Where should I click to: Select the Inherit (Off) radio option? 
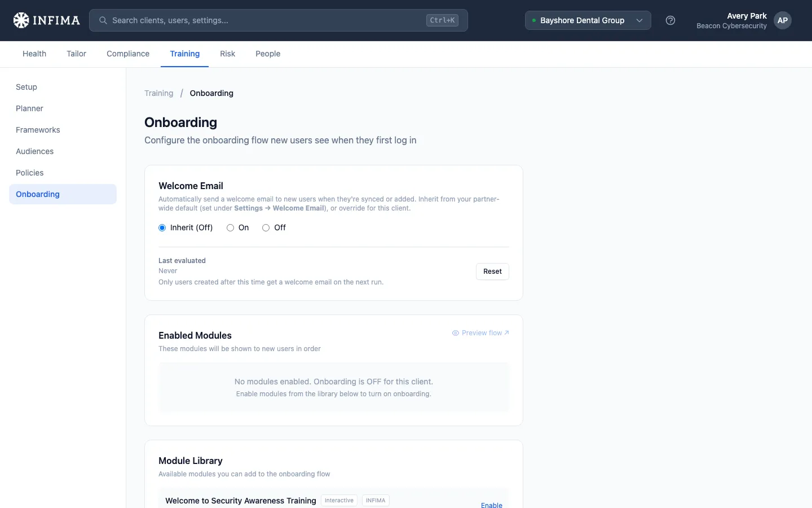[x=162, y=228]
